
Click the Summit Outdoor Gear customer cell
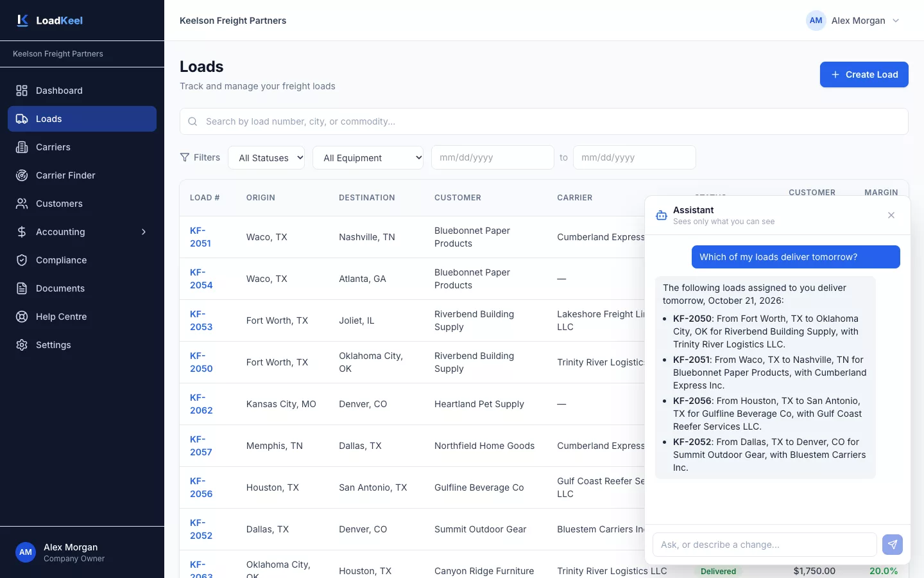(481, 529)
